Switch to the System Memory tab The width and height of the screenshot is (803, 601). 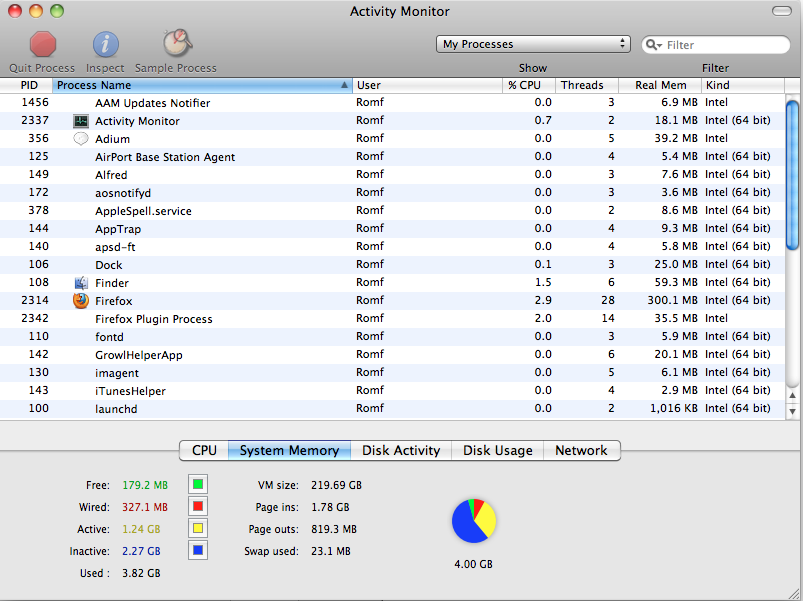pyautogui.click(x=289, y=450)
